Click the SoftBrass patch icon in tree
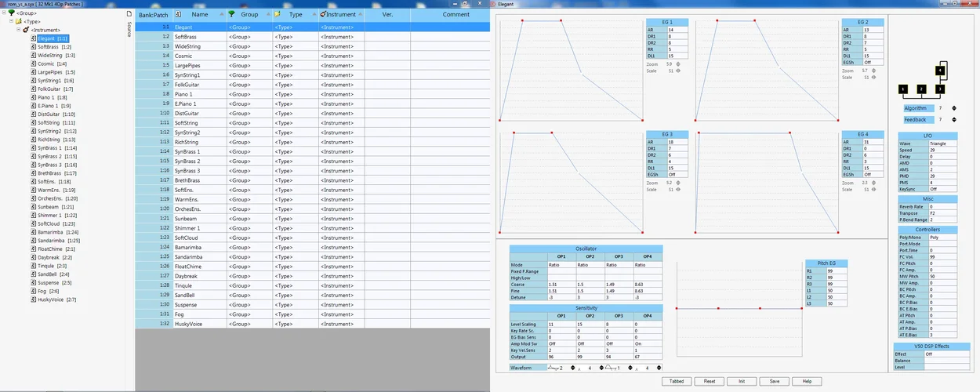Image resolution: width=980 pixels, height=392 pixels. pyautogui.click(x=34, y=47)
